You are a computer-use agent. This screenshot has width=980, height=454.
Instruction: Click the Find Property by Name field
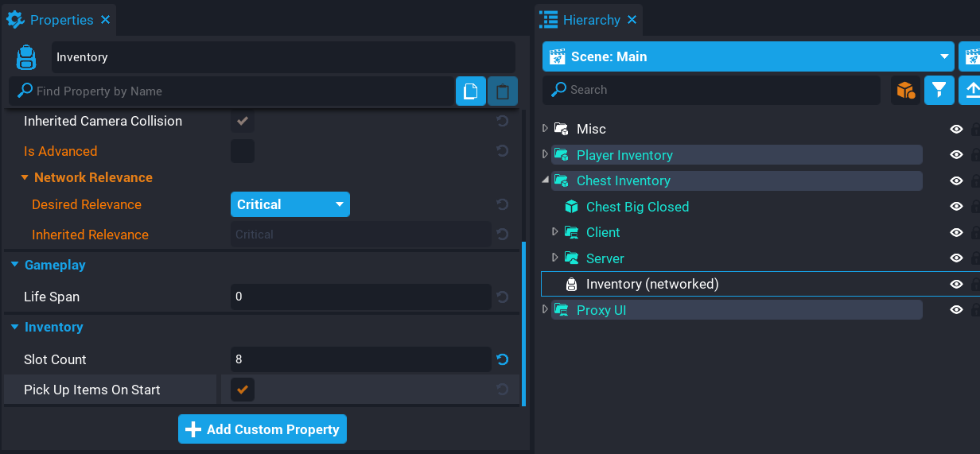[239, 91]
